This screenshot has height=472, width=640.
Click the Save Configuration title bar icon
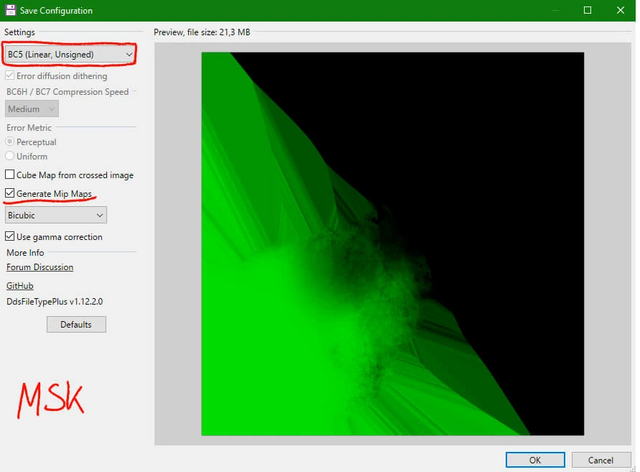(x=10, y=10)
